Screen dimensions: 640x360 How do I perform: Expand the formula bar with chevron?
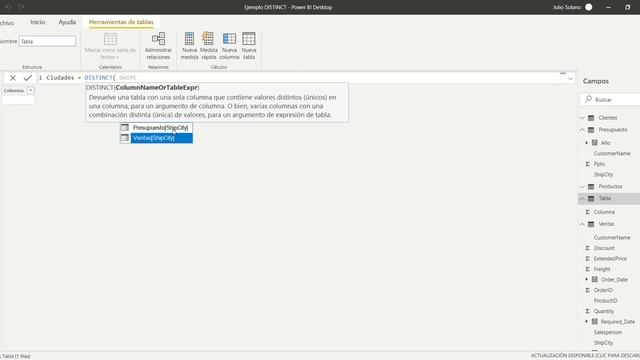[570, 78]
